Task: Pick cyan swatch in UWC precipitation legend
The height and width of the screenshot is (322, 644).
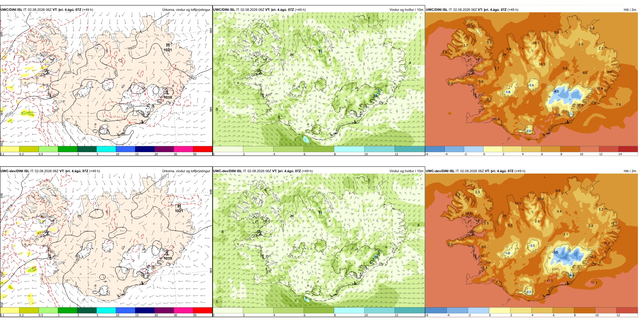Action: (x=106, y=149)
